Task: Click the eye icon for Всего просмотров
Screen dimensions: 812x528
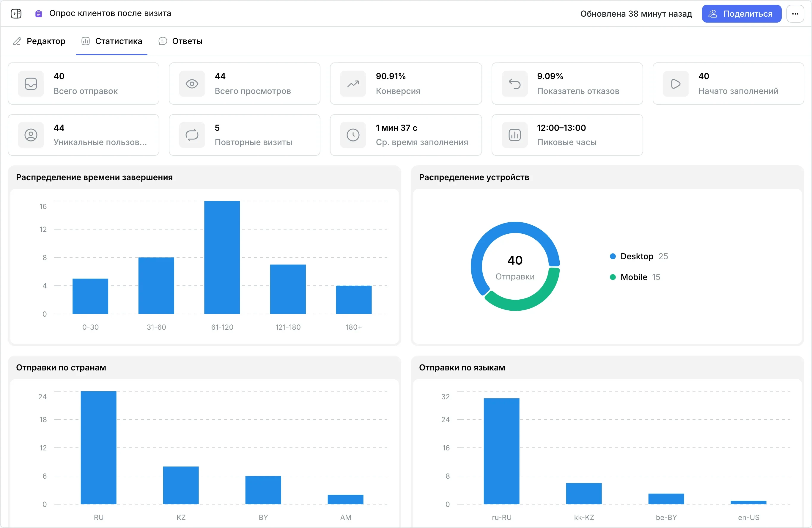Action: pyautogui.click(x=192, y=84)
